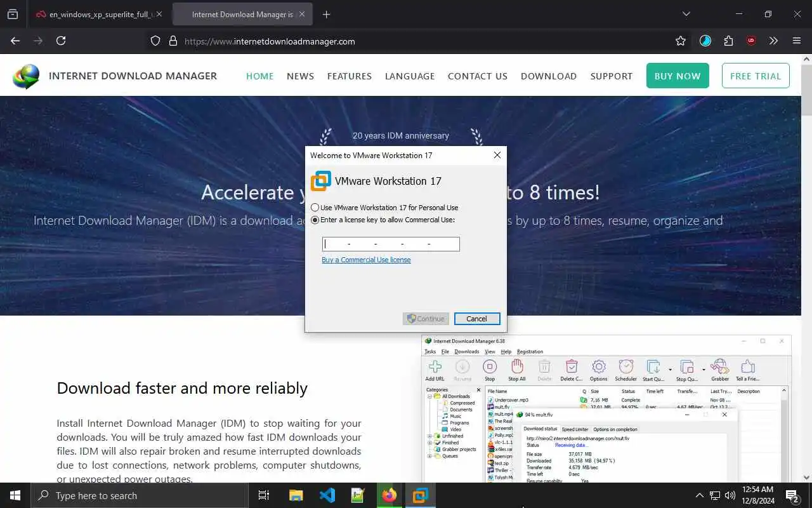Bookmark this page with the star icon

[x=681, y=41]
